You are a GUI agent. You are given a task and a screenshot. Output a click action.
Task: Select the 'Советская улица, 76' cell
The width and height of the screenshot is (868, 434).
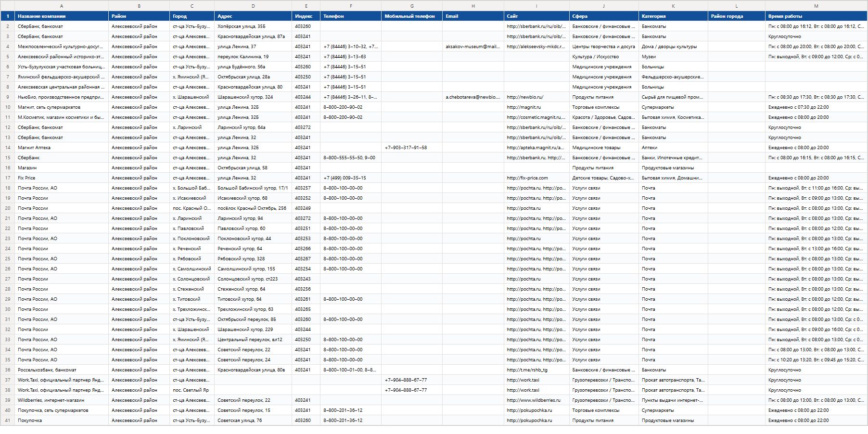tap(253, 421)
